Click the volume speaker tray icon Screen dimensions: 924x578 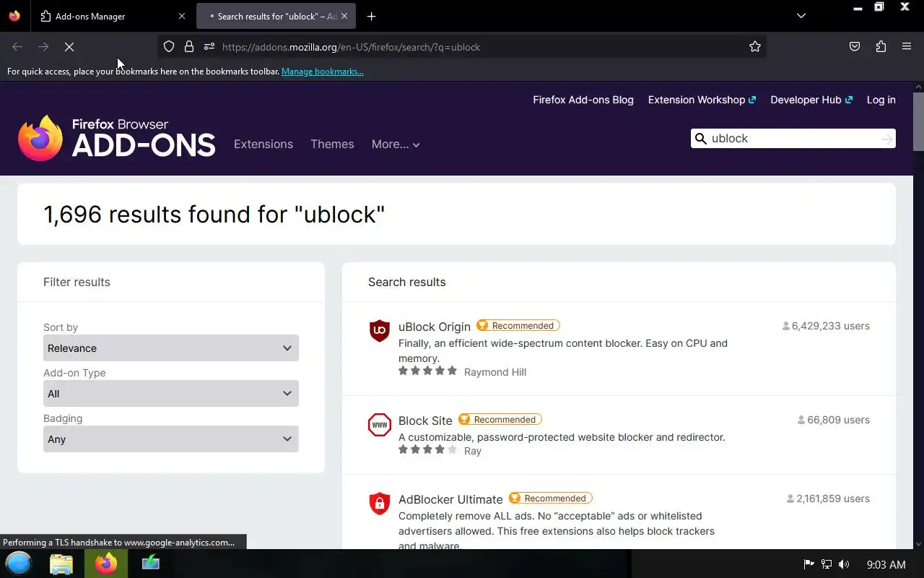(x=844, y=564)
